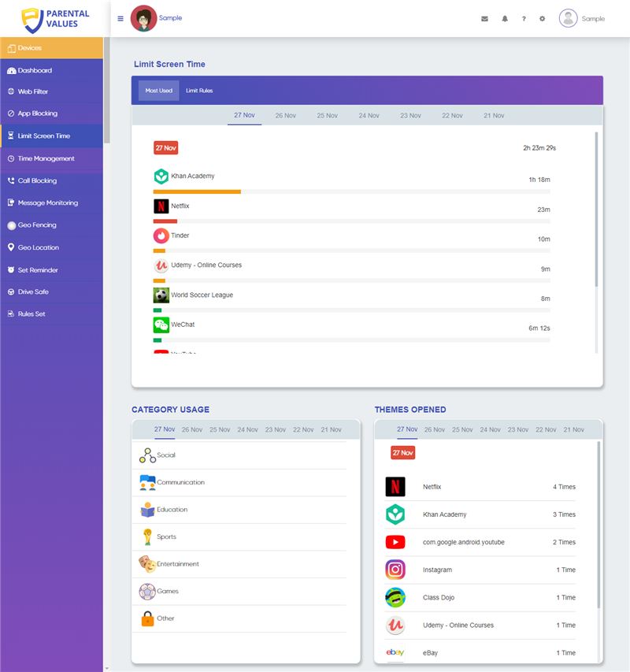Click the Khan Academy icon in Most Used

tap(161, 176)
